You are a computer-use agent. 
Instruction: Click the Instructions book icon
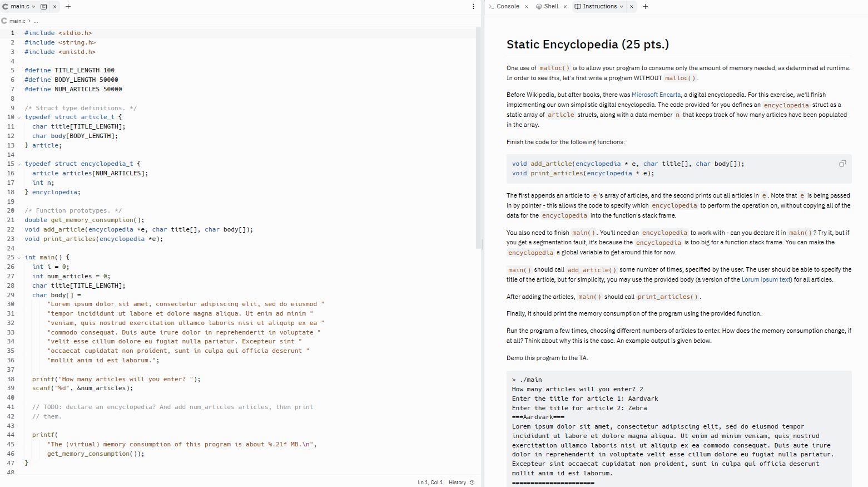pyautogui.click(x=578, y=7)
